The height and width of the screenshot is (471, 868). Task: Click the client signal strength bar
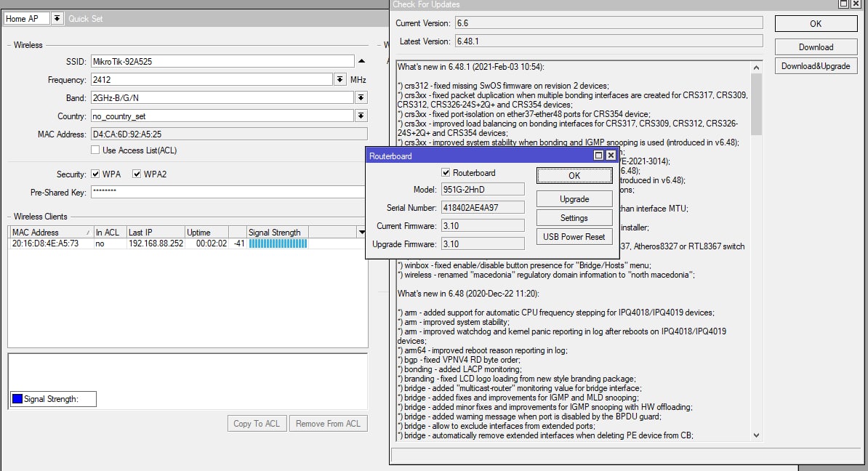[x=278, y=243]
